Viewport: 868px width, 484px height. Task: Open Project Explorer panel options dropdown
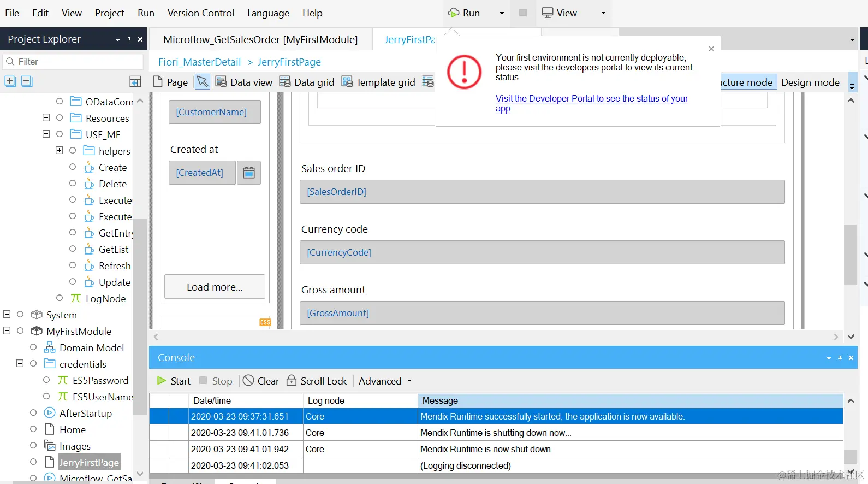(117, 39)
